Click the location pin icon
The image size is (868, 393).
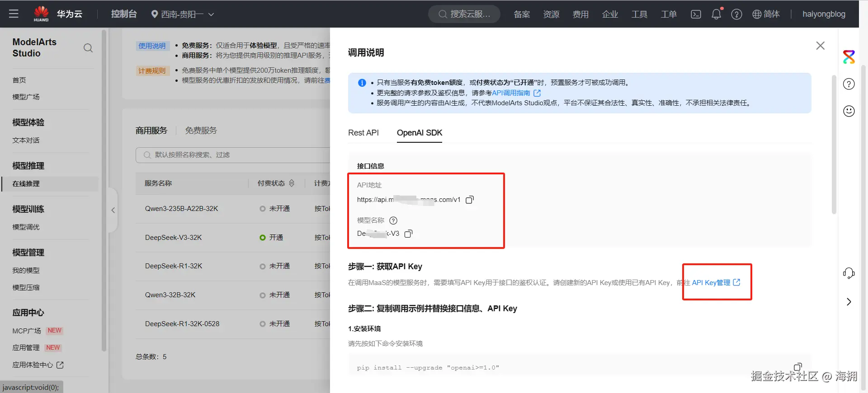(155, 14)
